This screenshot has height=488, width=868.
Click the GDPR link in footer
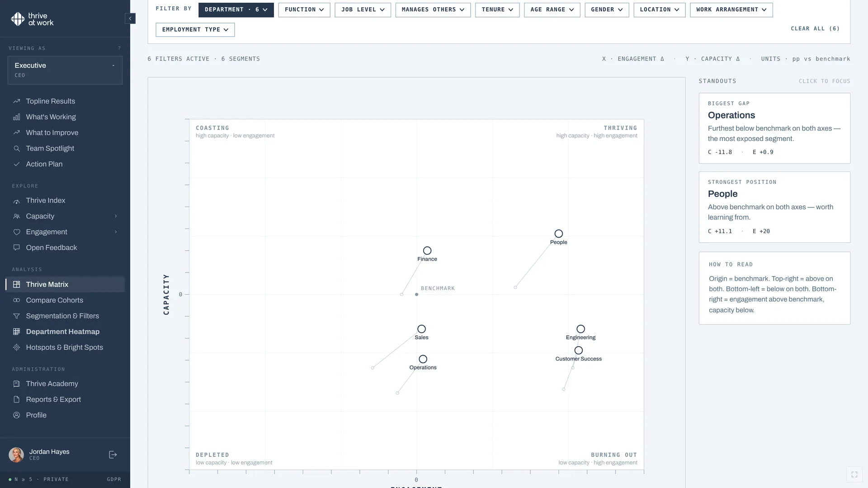(x=114, y=479)
